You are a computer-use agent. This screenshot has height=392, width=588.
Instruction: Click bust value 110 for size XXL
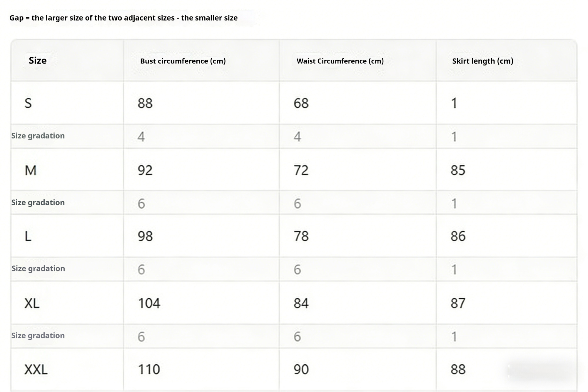(x=149, y=369)
